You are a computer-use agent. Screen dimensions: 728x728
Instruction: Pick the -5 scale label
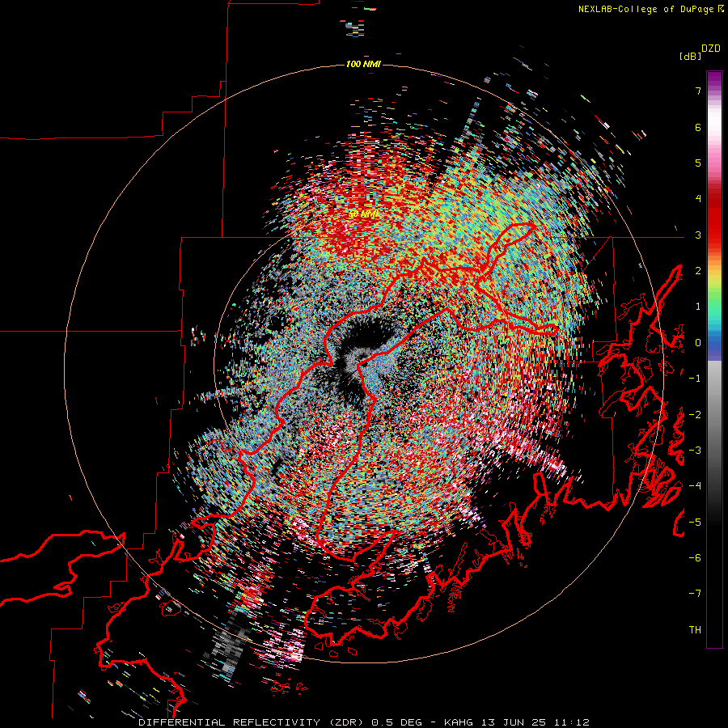[x=695, y=523]
